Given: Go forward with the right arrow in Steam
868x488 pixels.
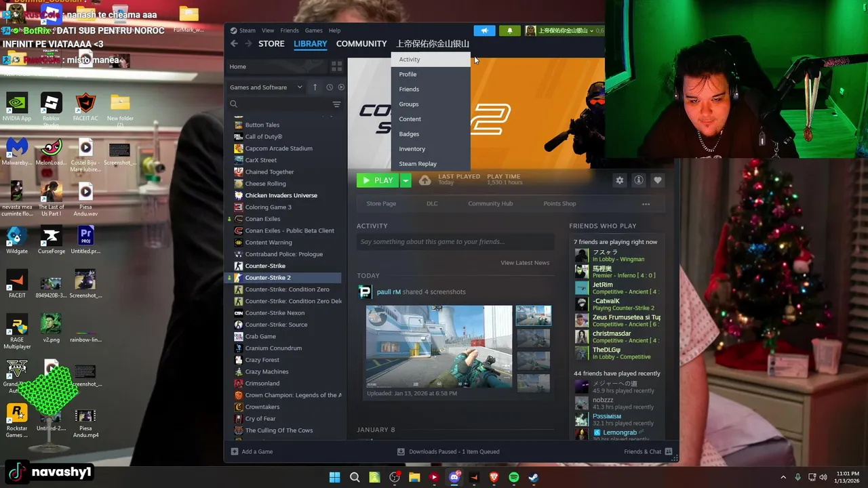Looking at the screenshot, I should click(x=248, y=43).
